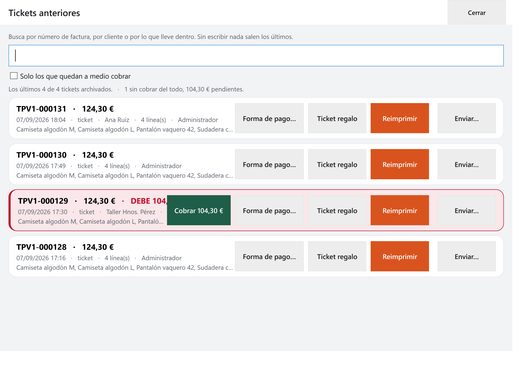Click Enviar for ticket TPV1-000128
This screenshot has height=371, width=520.
pyautogui.click(x=466, y=256)
